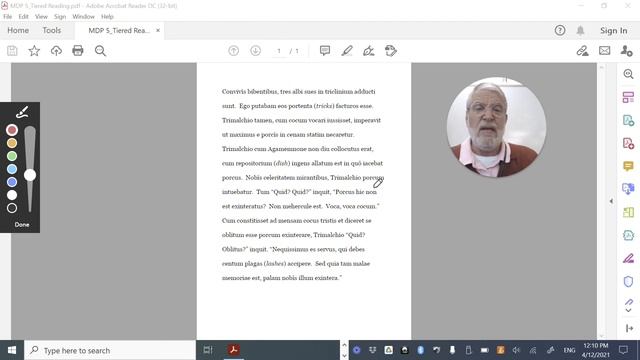Click the presenter webcam thumbnail
Image resolution: width=640 pixels, height=360 pixels.
(496, 127)
